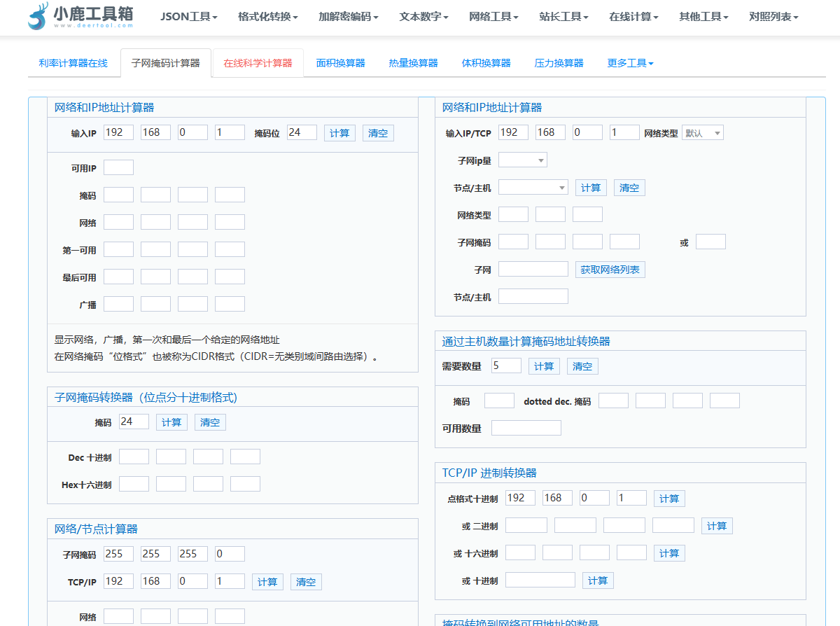The image size is (840, 626).
Task: Click the first Hex十六进制 output field
Action: pos(134,484)
